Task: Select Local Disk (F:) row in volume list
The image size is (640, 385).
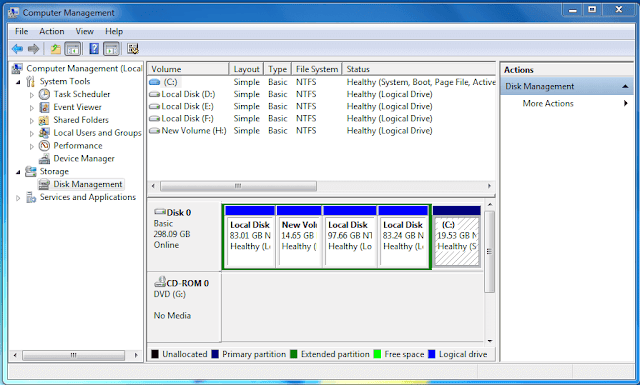Action: [322, 119]
